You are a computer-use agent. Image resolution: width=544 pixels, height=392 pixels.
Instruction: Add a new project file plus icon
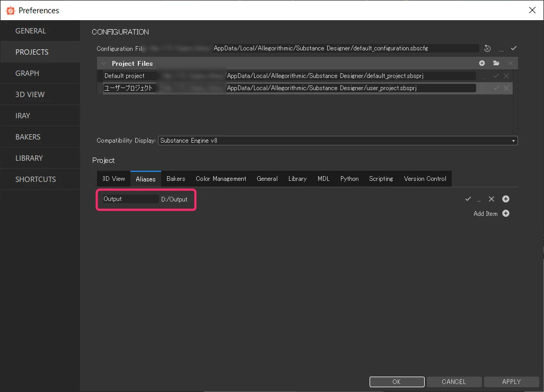[482, 63]
